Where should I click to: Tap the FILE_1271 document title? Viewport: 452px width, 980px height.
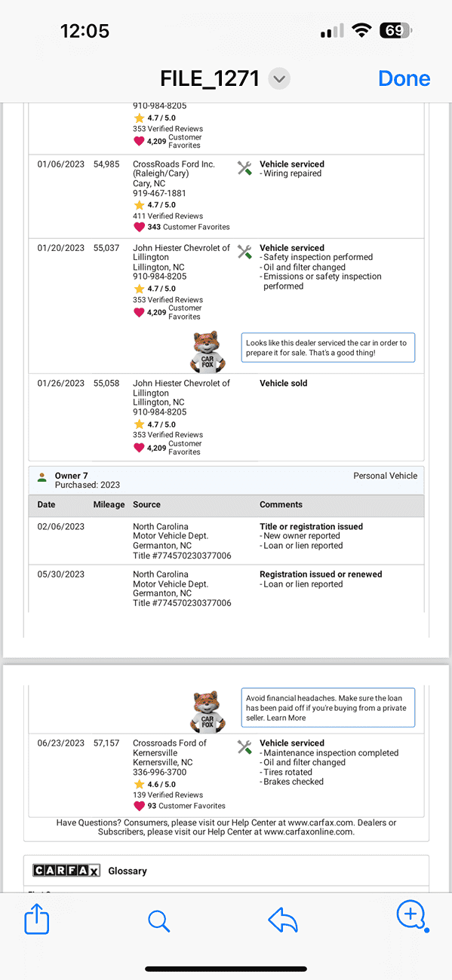click(210, 78)
